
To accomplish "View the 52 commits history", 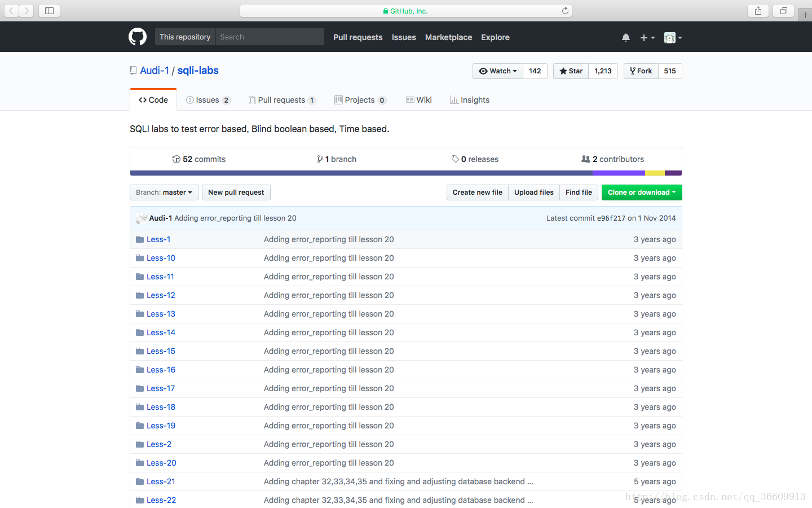I will [x=199, y=159].
